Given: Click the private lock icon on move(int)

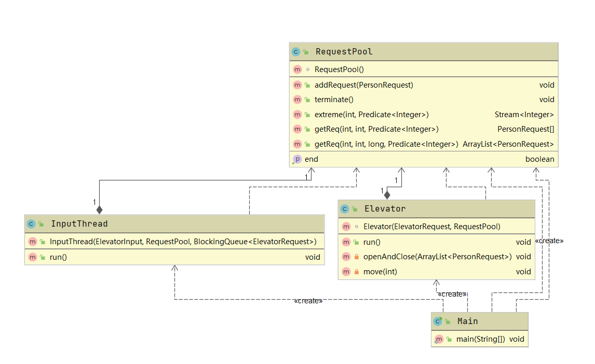Looking at the screenshot, I should coord(357,272).
